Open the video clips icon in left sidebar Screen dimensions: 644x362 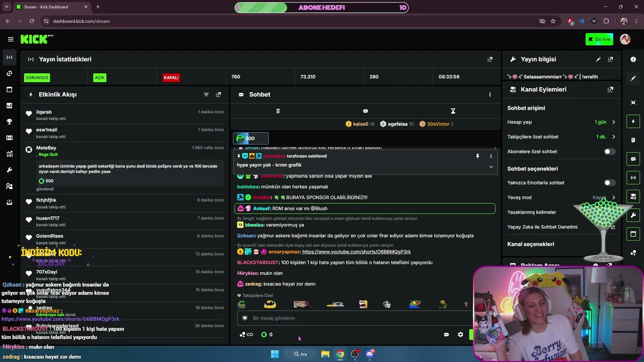pyautogui.click(x=9, y=138)
